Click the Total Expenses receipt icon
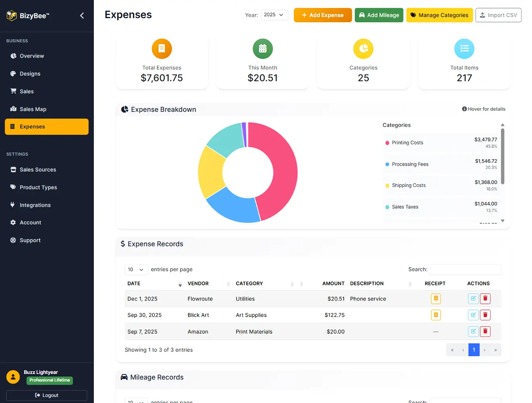Image resolution: width=532 pixels, height=403 pixels. (x=162, y=48)
